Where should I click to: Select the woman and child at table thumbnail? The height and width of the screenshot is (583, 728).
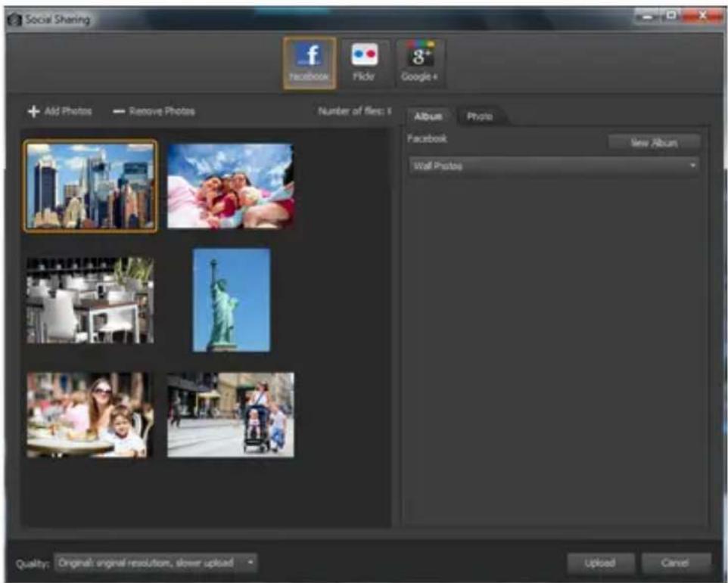pos(89,414)
